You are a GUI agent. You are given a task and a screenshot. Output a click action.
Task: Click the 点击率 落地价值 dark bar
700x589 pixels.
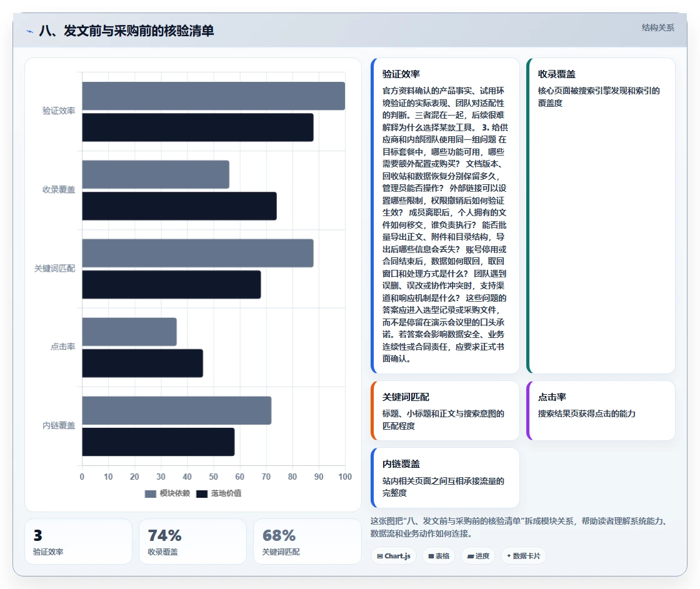pos(142,364)
